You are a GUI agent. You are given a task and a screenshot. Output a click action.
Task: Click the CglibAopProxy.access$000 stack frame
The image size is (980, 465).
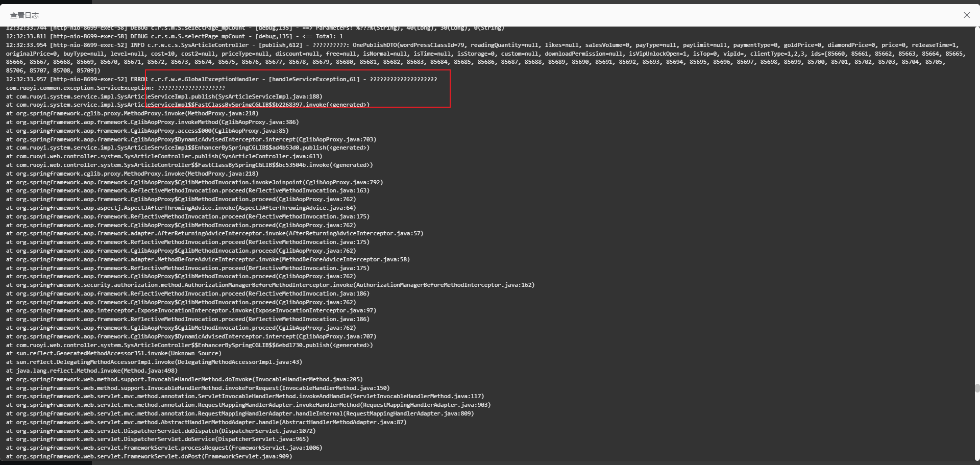(148, 131)
